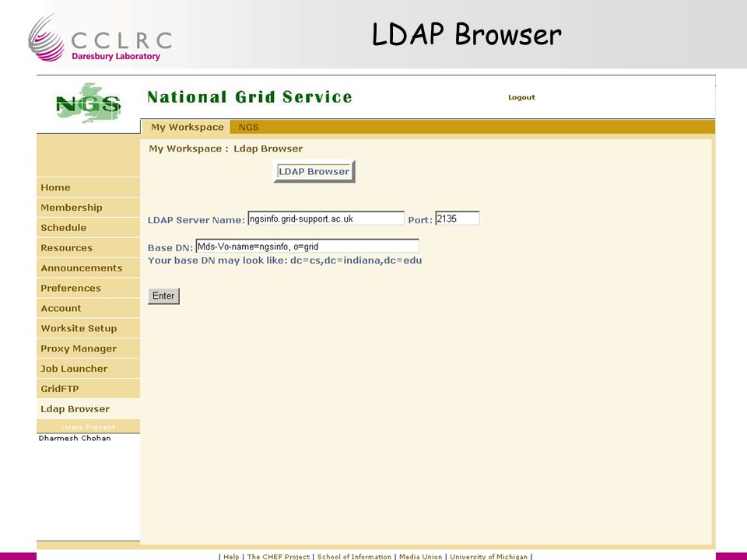This screenshot has height=560, width=747.
Task: Select Ldap Browser in the sidebar
Action: tap(88, 408)
